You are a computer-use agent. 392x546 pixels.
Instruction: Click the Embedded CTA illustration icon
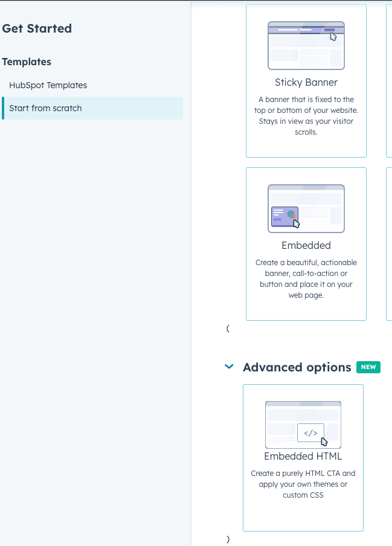306,208
